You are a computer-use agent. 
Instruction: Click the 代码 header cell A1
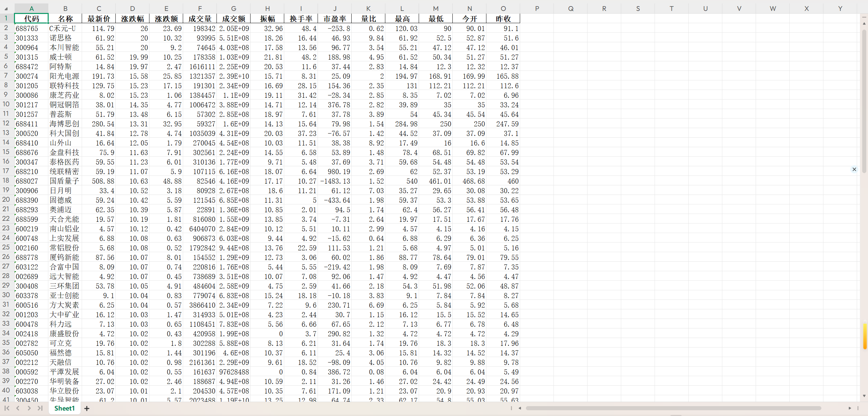31,19
